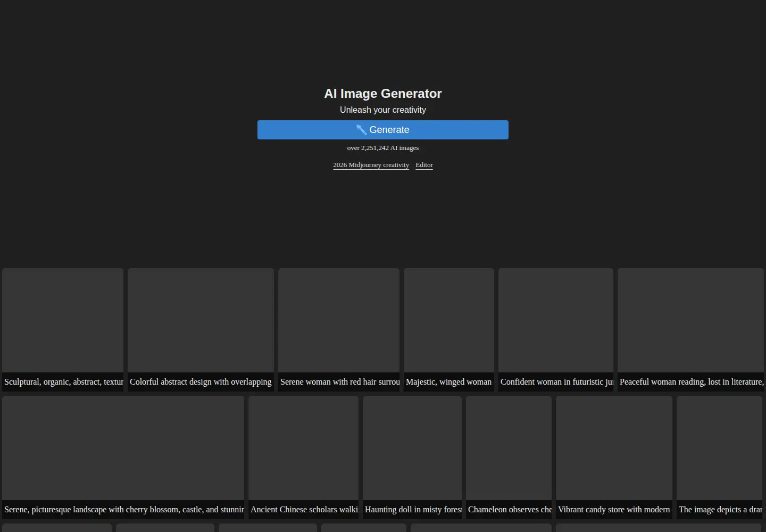The image size is (766, 532).
Task: Click the "Confident woman in futuristic" caption
Action: [557, 382]
